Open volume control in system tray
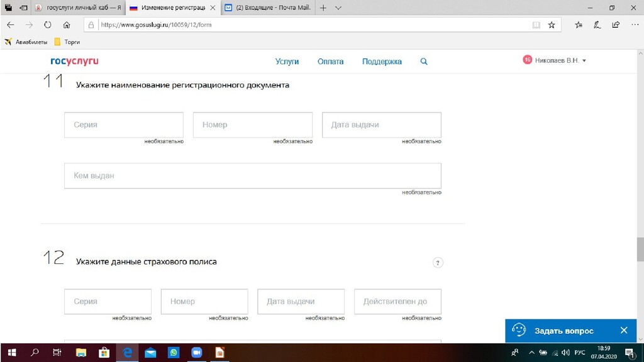 pyautogui.click(x=566, y=353)
